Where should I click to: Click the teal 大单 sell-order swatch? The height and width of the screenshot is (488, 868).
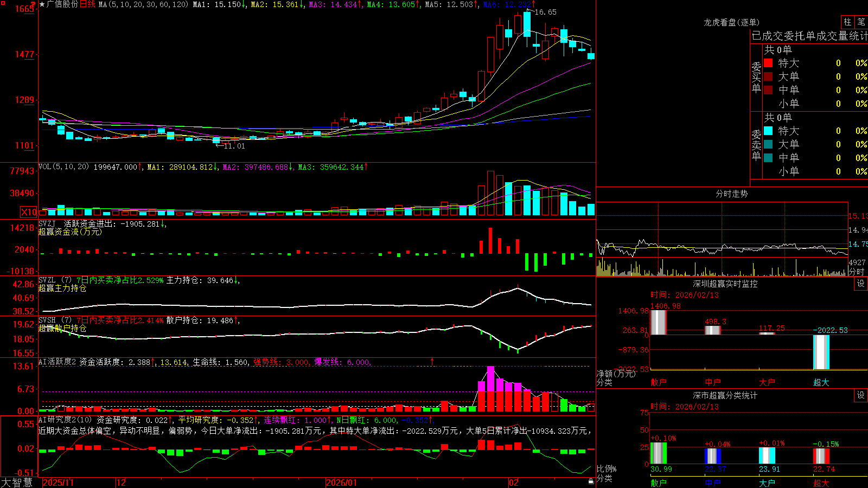pyautogui.click(x=768, y=144)
